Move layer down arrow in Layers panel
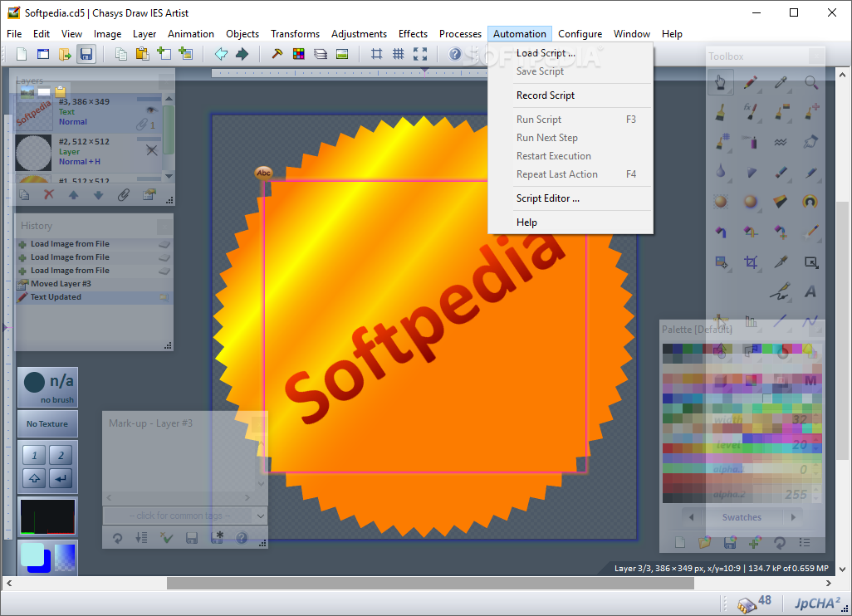 pos(98,194)
